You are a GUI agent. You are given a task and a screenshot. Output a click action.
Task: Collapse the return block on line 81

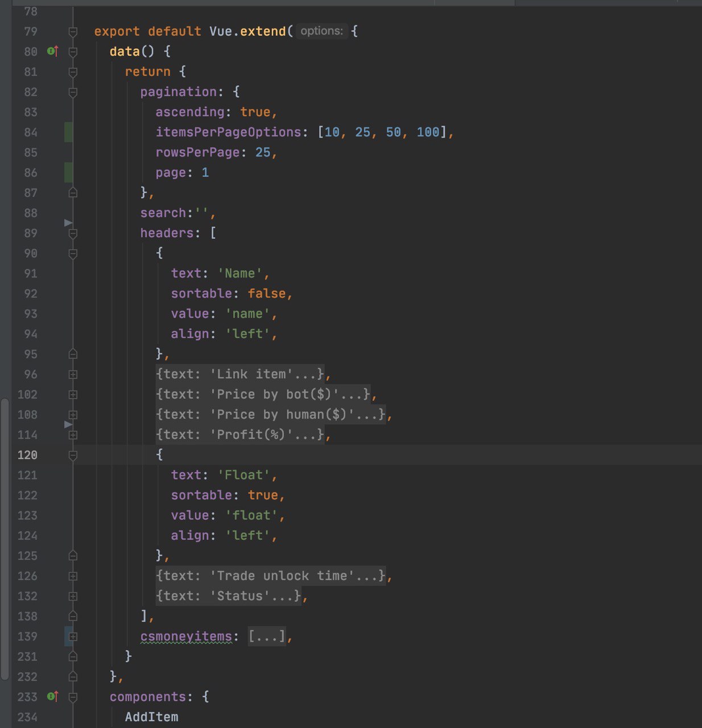click(73, 72)
